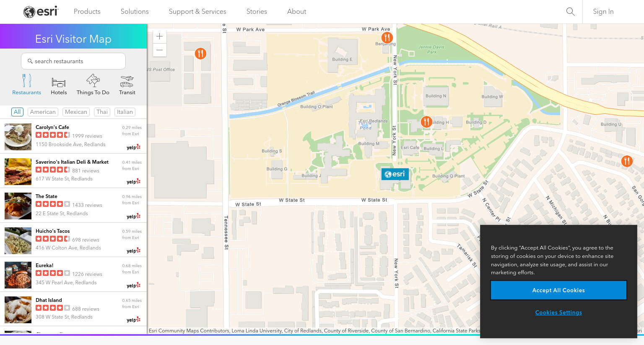Open Yelp logo for Eureka!

[133, 286]
